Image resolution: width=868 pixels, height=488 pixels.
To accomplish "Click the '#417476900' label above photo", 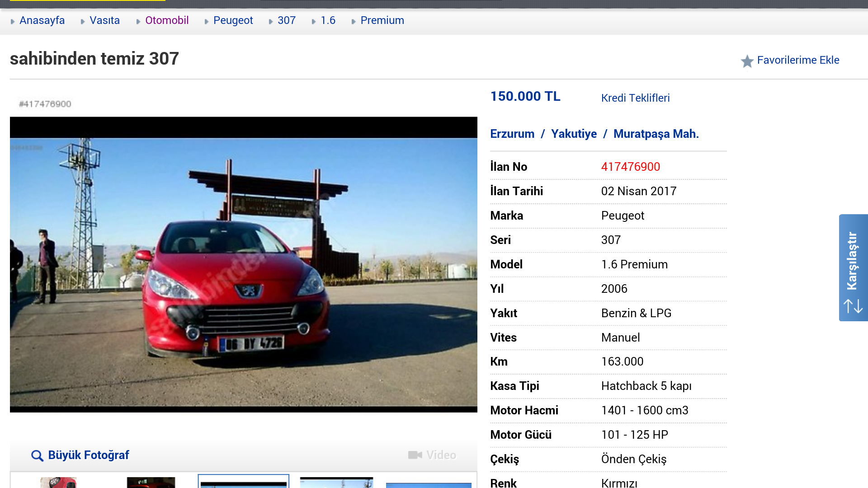I will tap(45, 104).
